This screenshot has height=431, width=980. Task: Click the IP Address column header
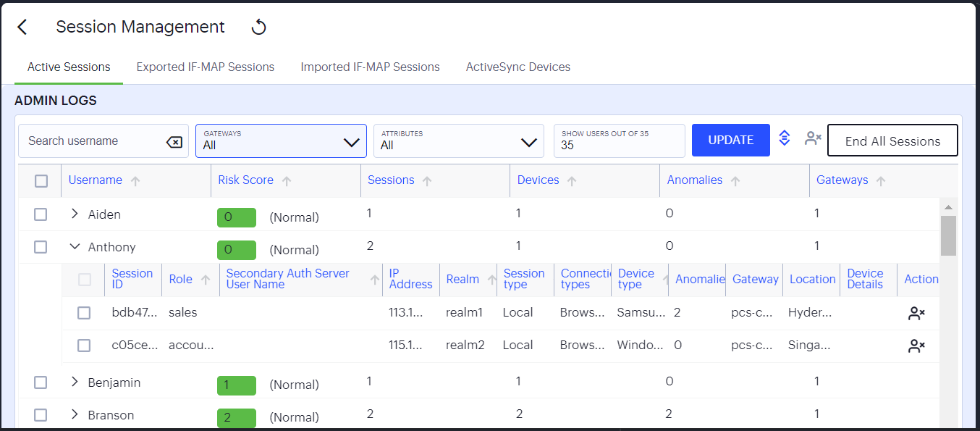[x=410, y=279]
